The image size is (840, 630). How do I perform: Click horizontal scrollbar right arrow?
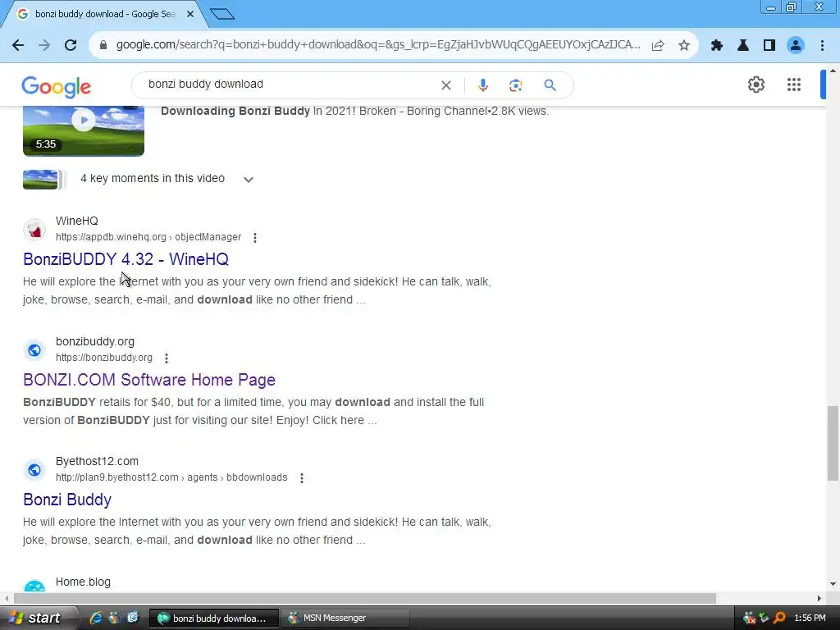(x=819, y=598)
